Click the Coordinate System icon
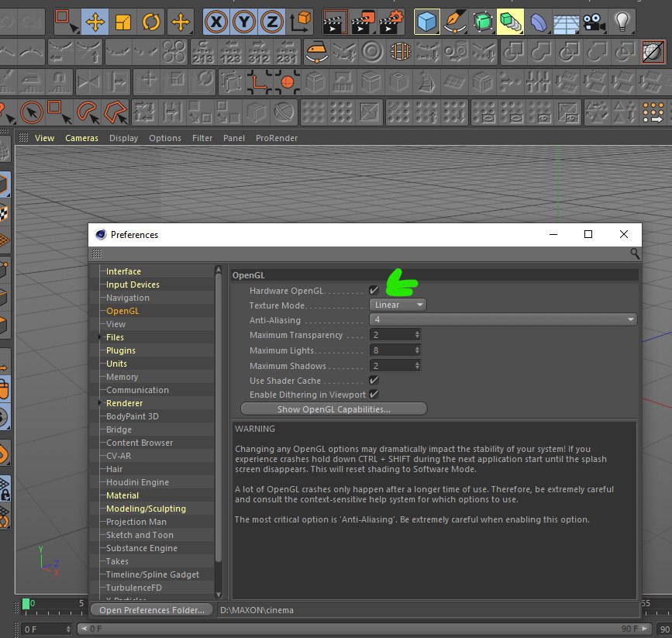The image size is (672, 638). pyautogui.click(x=300, y=21)
